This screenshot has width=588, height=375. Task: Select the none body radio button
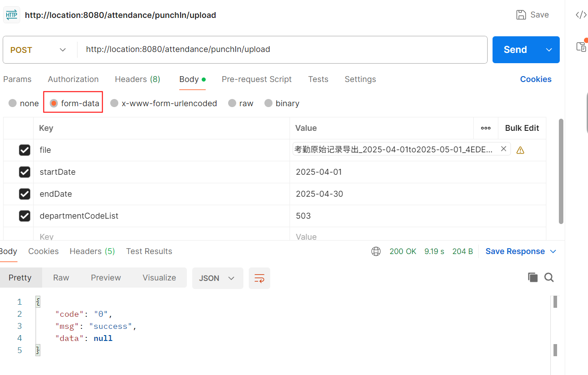tap(13, 103)
